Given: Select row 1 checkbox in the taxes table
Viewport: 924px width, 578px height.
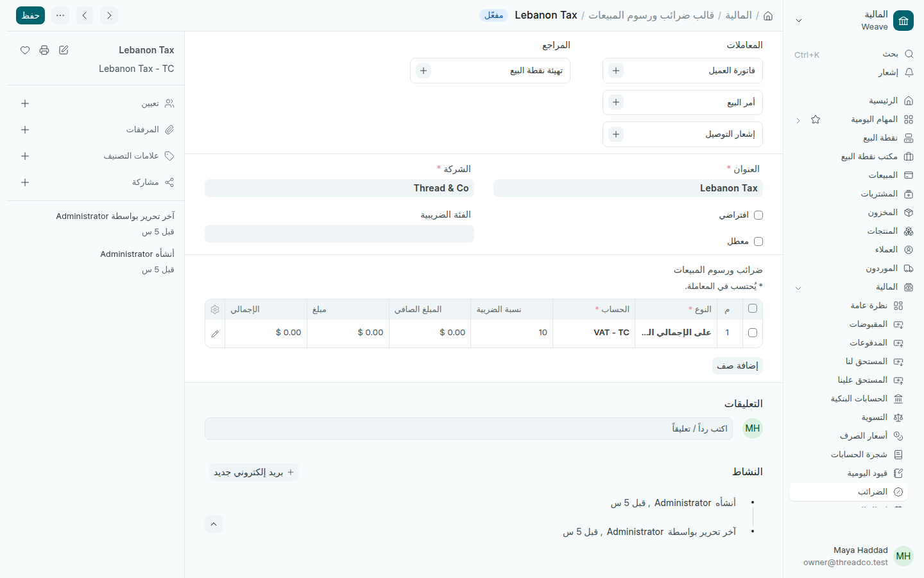Looking at the screenshot, I should click(x=753, y=333).
